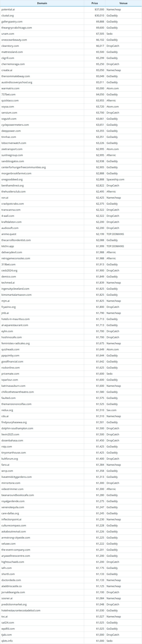The width and height of the screenshot is (142, 644).
Task: Click the qbits.info domain at bottom
Action: [x=7, y=641]
